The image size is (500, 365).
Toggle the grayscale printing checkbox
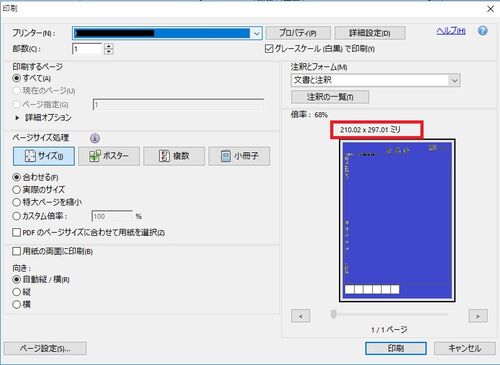(269, 49)
